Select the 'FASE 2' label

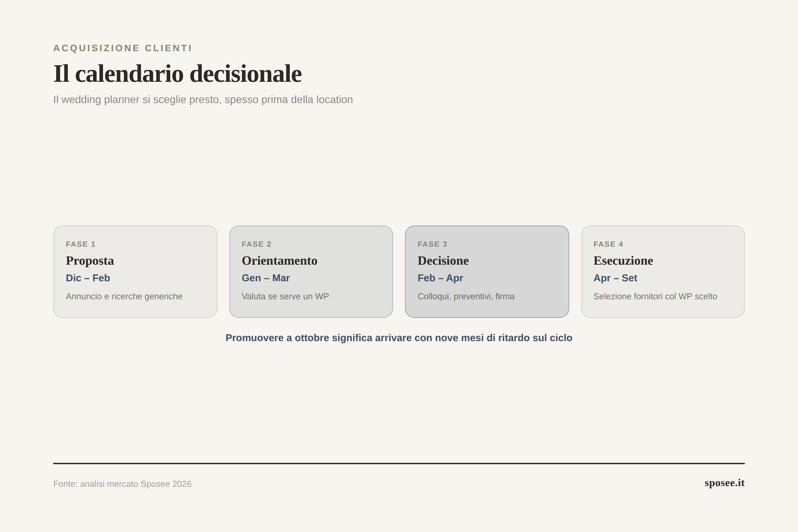tap(256, 244)
